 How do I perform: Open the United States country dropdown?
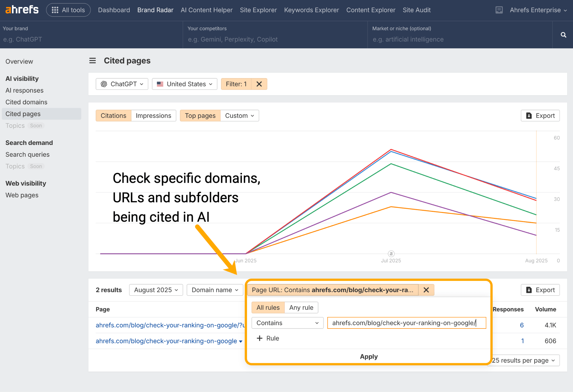point(184,84)
